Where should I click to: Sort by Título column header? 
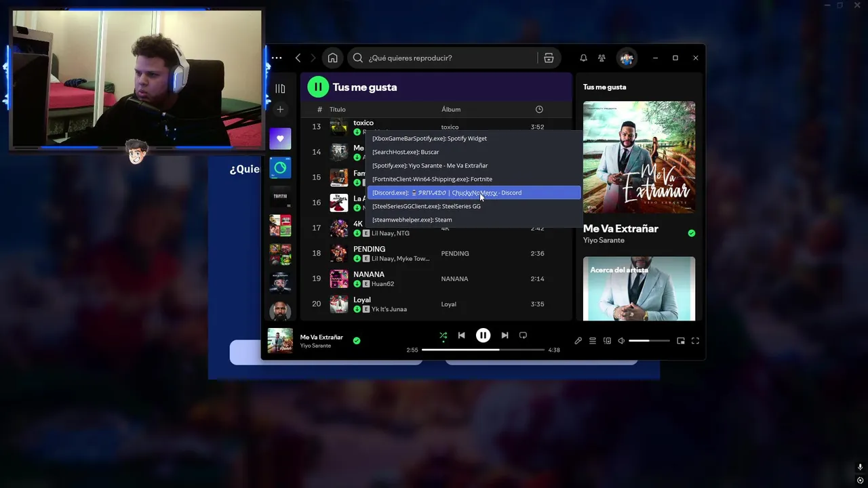tap(337, 109)
